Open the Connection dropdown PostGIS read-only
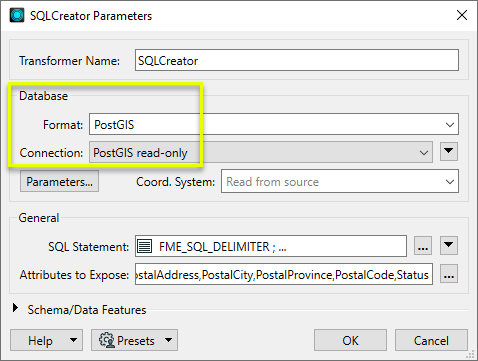 click(x=261, y=152)
